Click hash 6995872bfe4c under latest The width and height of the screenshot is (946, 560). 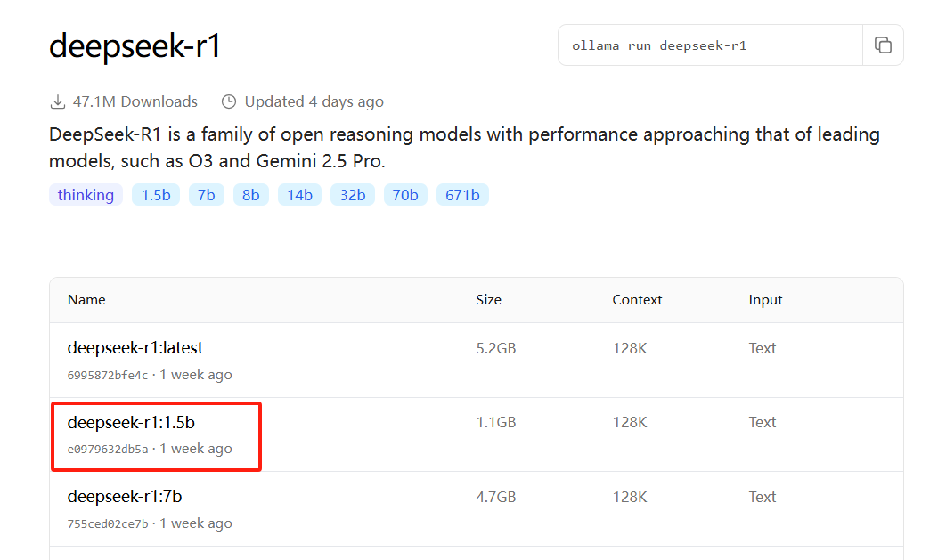pos(108,376)
